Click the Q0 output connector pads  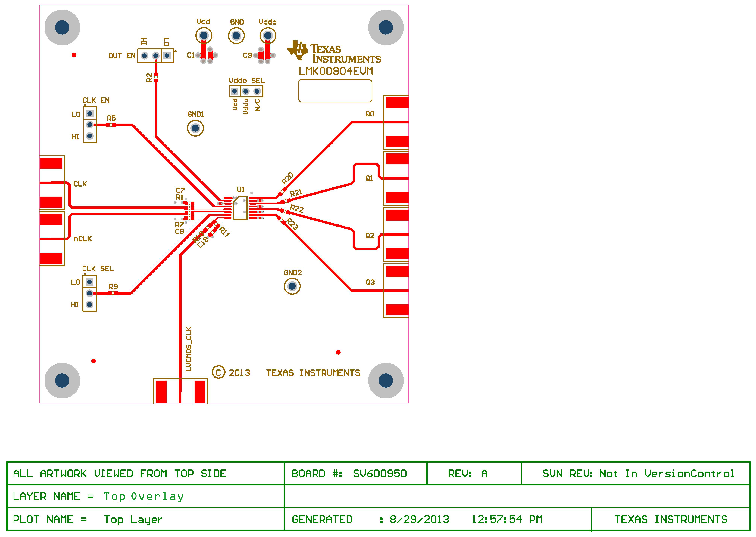[x=396, y=122]
